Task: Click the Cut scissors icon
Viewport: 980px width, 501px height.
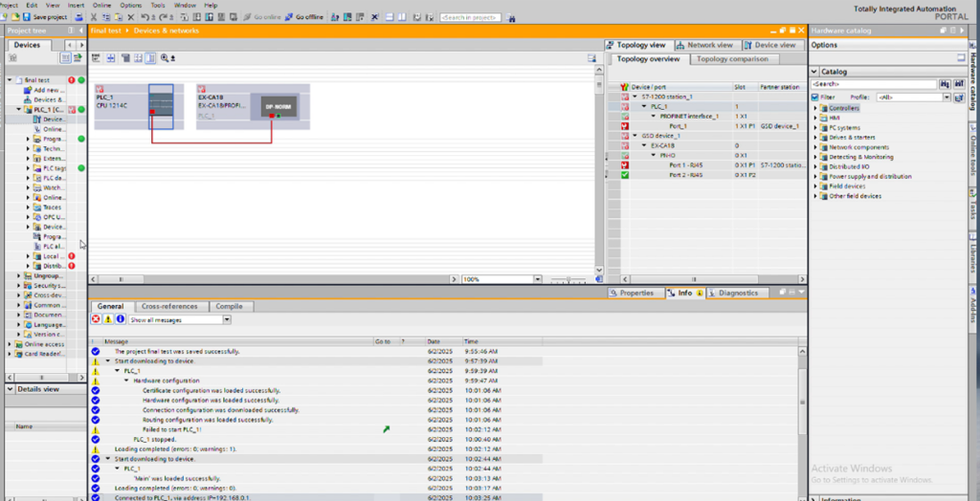Action: (94, 17)
